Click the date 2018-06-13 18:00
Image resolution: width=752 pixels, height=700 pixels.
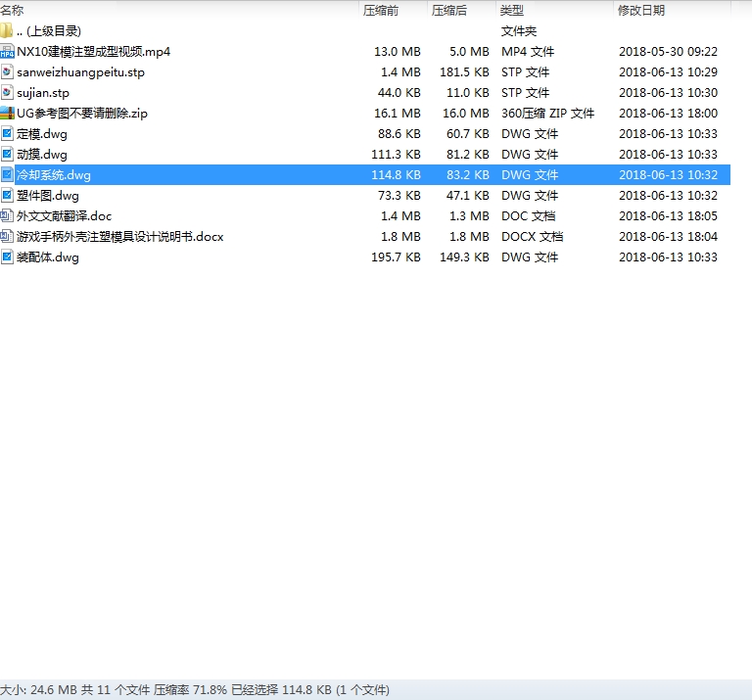tap(668, 114)
